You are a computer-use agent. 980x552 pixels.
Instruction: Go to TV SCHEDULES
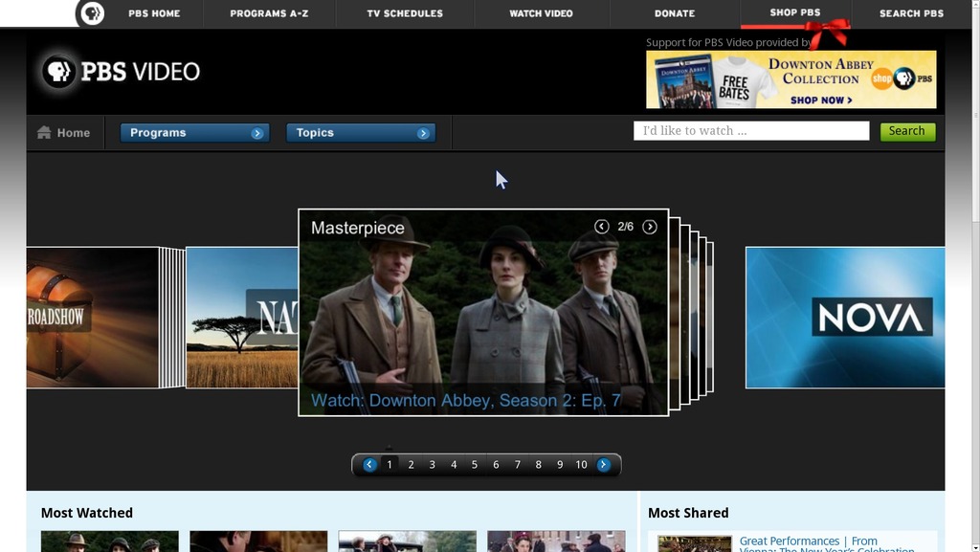[x=405, y=13]
